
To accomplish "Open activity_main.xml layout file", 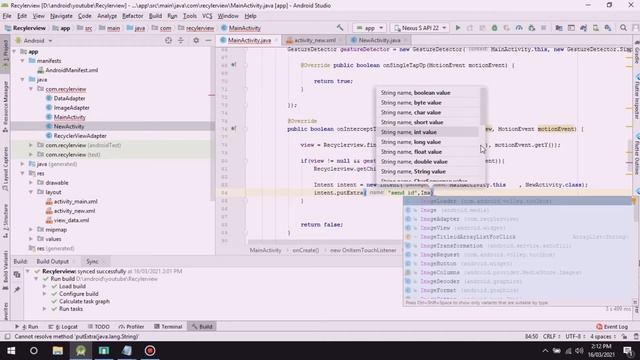I will (71, 201).
